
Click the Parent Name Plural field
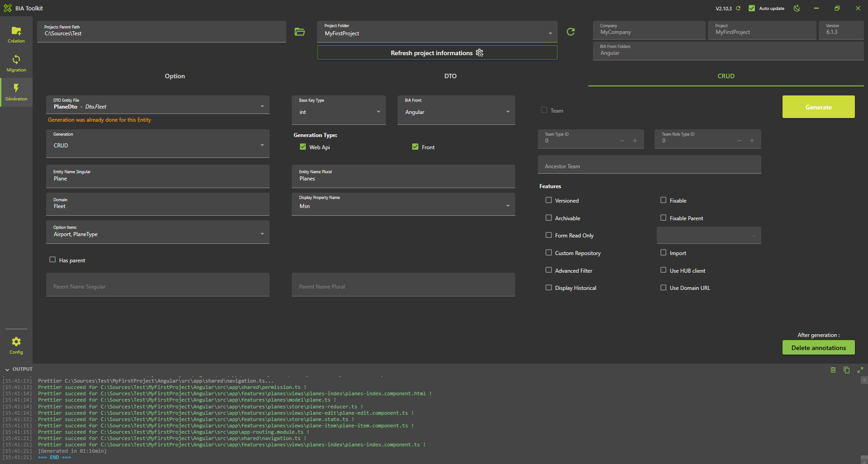[403, 284]
